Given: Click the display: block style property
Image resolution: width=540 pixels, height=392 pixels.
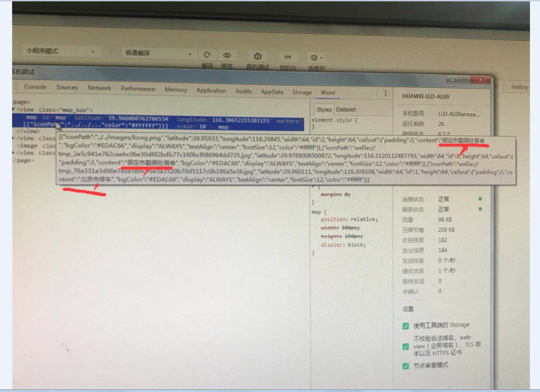Looking at the screenshot, I should (x=343, y=244).
